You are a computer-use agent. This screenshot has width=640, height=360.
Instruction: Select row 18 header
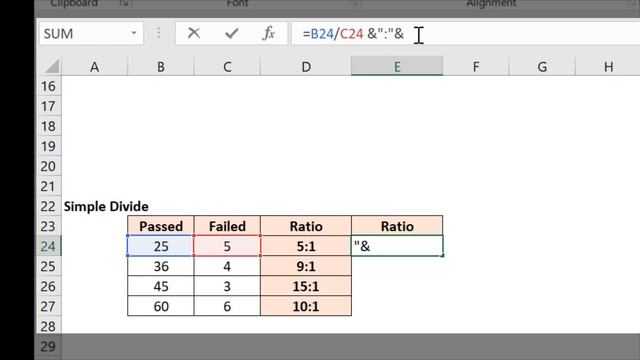pyautogui.click(x=49, y=126)
